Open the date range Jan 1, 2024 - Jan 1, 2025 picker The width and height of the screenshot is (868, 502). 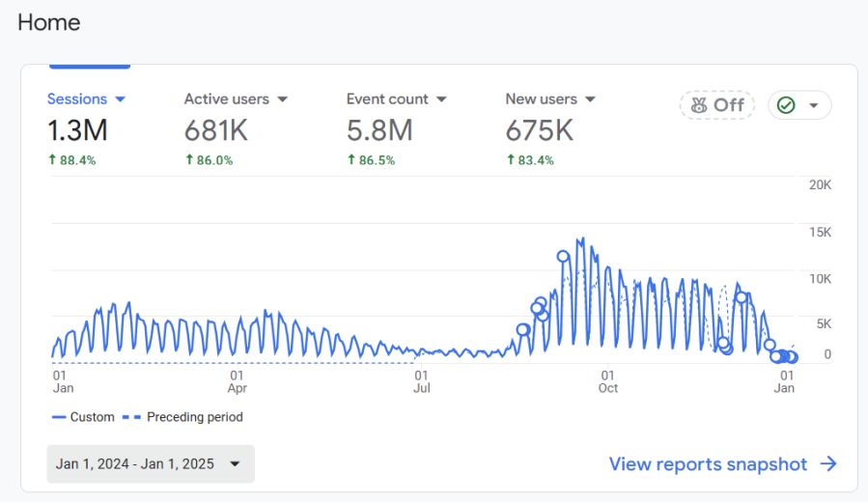coord(150,463)
